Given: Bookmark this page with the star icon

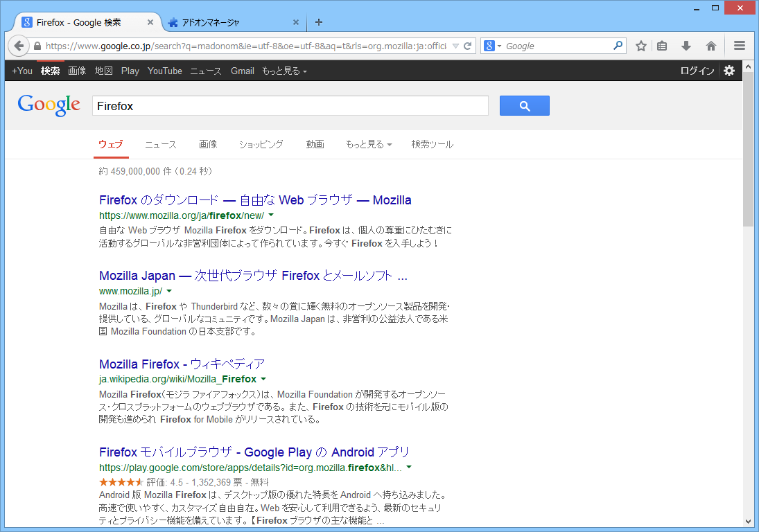Looking at the screenshot, I should [x=641, y=46].
